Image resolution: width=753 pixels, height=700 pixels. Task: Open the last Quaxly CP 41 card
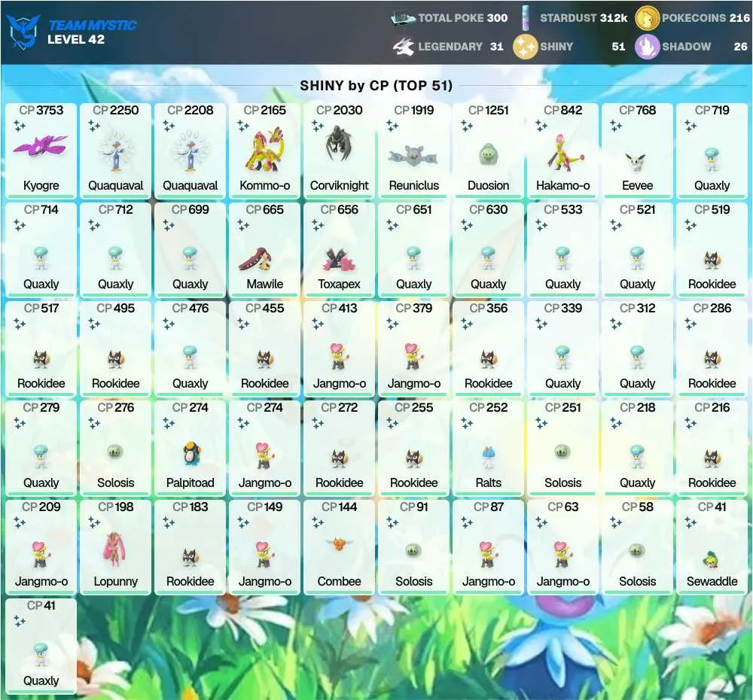(41, 646)
